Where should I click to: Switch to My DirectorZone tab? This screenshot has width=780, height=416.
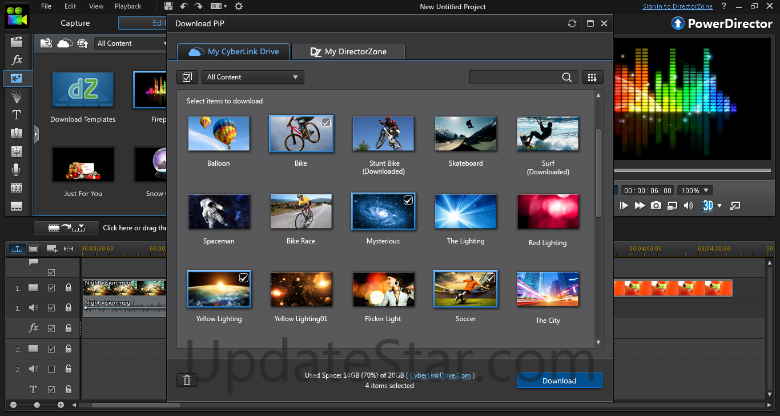pyautogui.click(x=348, y=52)
